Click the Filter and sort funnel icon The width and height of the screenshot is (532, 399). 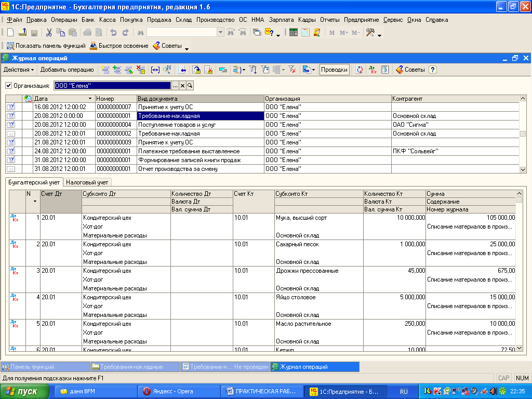253,70
